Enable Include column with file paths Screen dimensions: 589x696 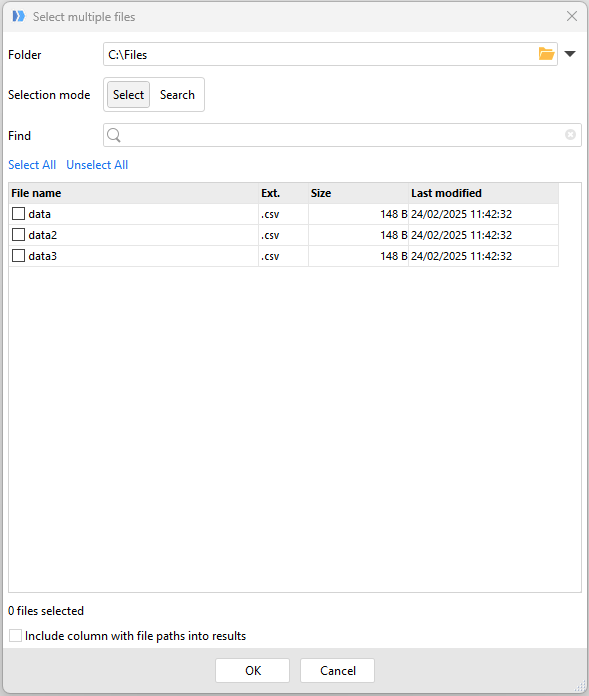pyautogui.click(x=16, y=636)
